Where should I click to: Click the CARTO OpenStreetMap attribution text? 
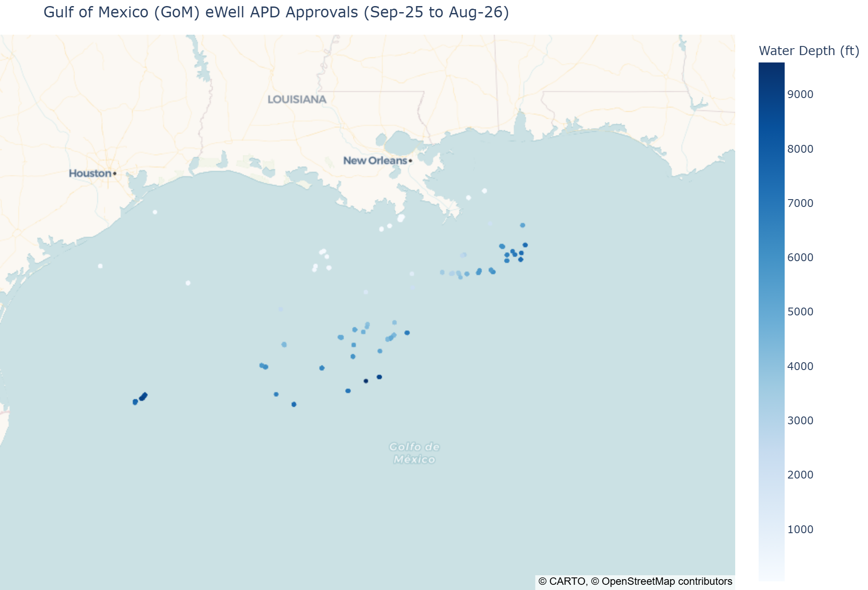[x=635, y=581]
